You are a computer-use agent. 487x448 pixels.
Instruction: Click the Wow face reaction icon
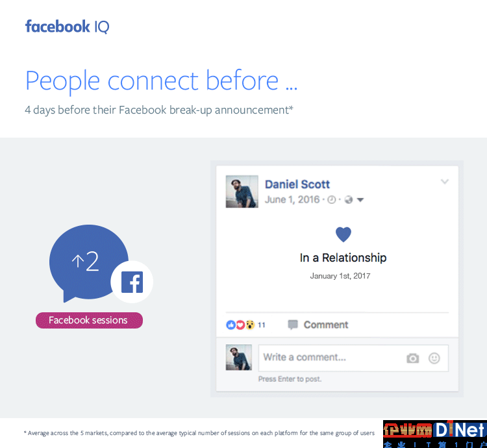[x=250, y=325]
